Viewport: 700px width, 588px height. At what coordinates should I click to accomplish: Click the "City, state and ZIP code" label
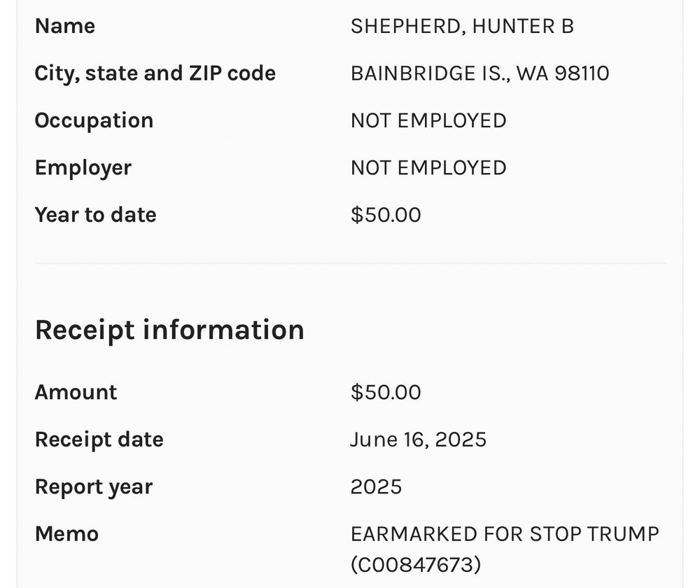click(155, 73)
